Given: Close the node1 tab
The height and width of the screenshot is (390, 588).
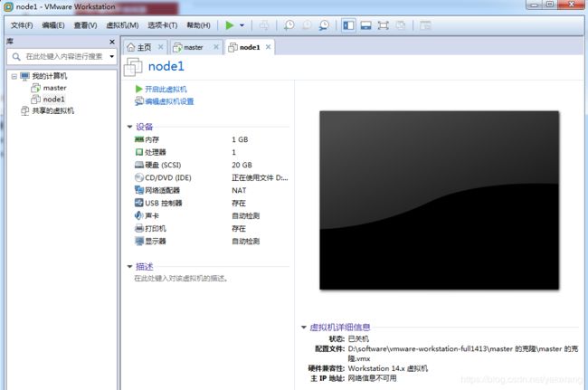Looking at the screenshot, I should tap(268, 47).
